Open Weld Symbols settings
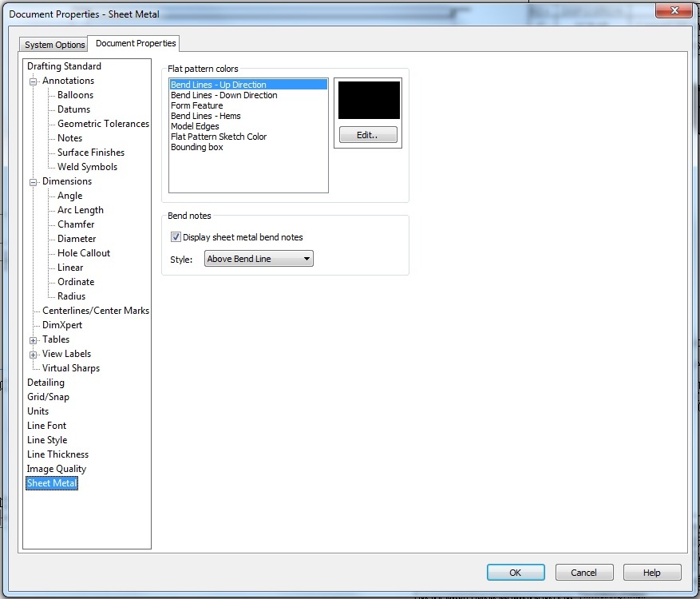This screenshot has width=700, height=599. point(88,167)
